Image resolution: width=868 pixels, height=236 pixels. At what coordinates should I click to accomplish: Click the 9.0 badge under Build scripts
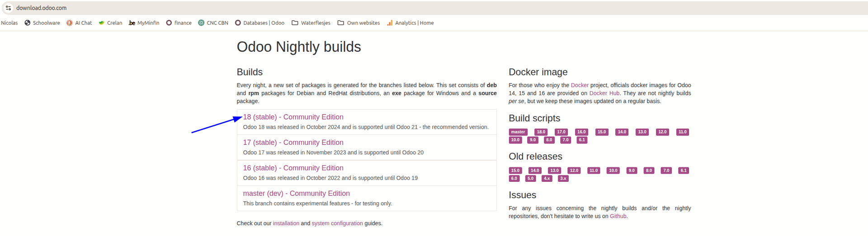click(533, 140)
